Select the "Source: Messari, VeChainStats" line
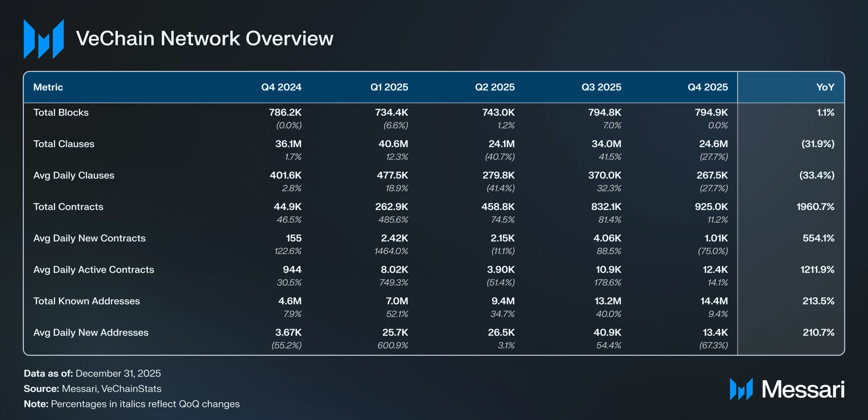This screenshot has height=420, width=868. tap(92, 389)
